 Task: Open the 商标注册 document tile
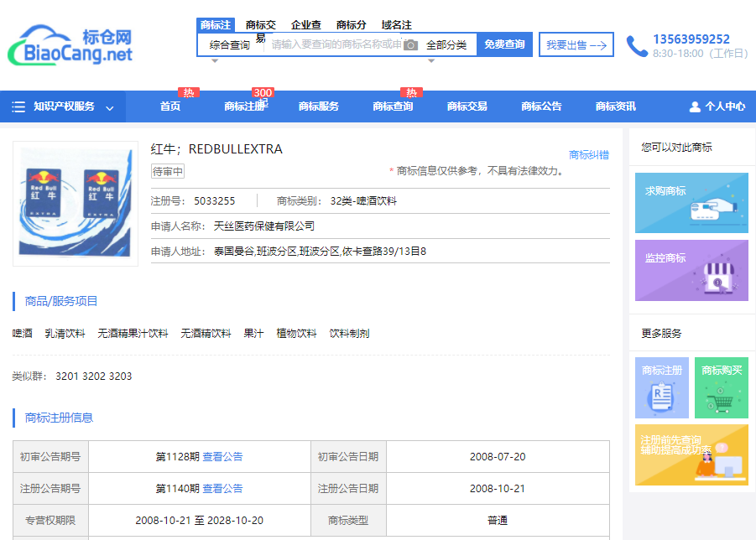662,387
